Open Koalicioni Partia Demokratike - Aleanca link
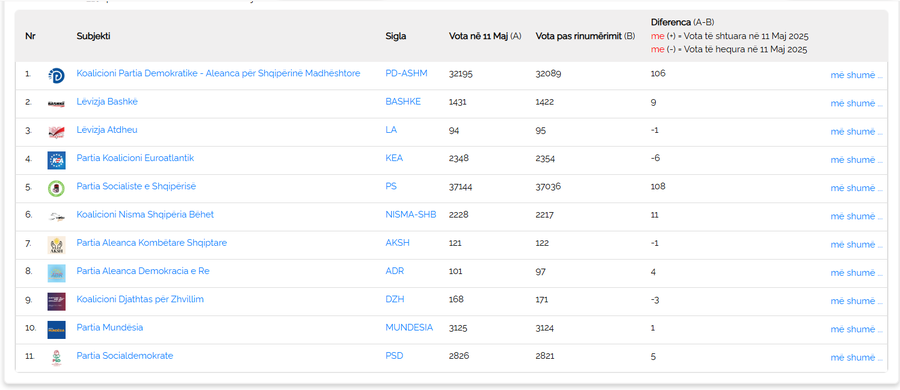The height and width of the screenshot is (390, 900). [218, 74]
